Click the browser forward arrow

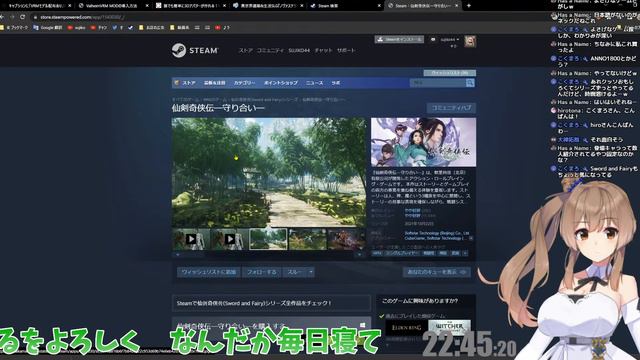point(11,17)
